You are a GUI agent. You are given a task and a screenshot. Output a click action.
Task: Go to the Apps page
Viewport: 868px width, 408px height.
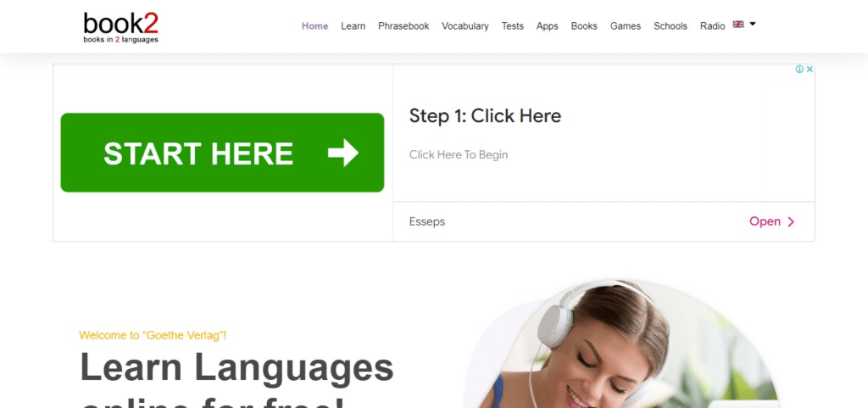(547, 26)
